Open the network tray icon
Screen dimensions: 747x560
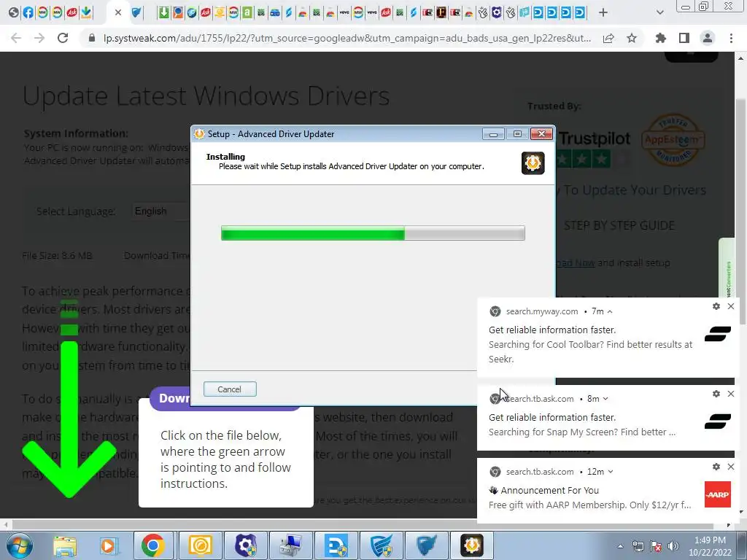[638, 546]
